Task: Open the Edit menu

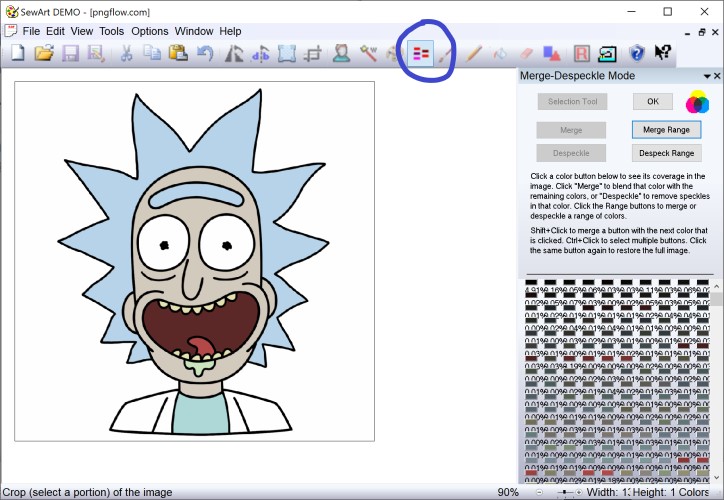Action: 55,31
